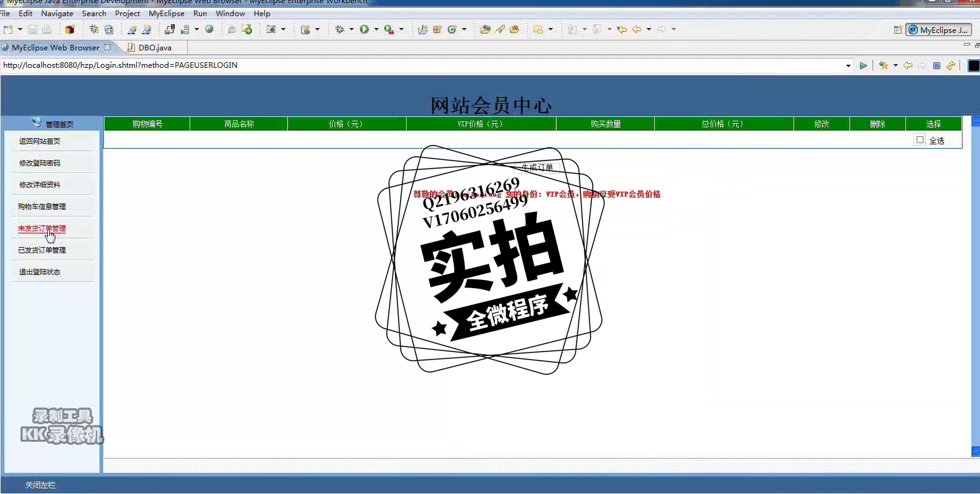980x494 pixels.
Task: Tick the 全选 select-all checkbox
Action: click(x=920, y=140)
